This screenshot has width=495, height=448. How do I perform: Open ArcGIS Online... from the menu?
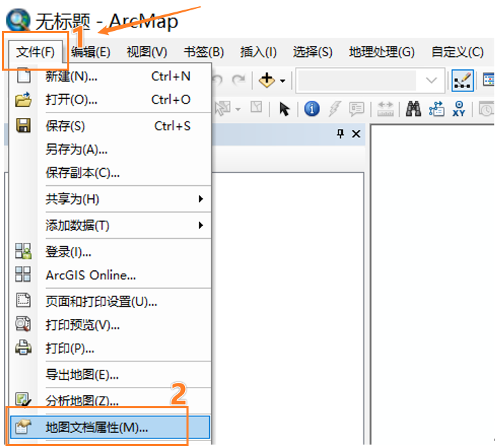tap(110, 275)
